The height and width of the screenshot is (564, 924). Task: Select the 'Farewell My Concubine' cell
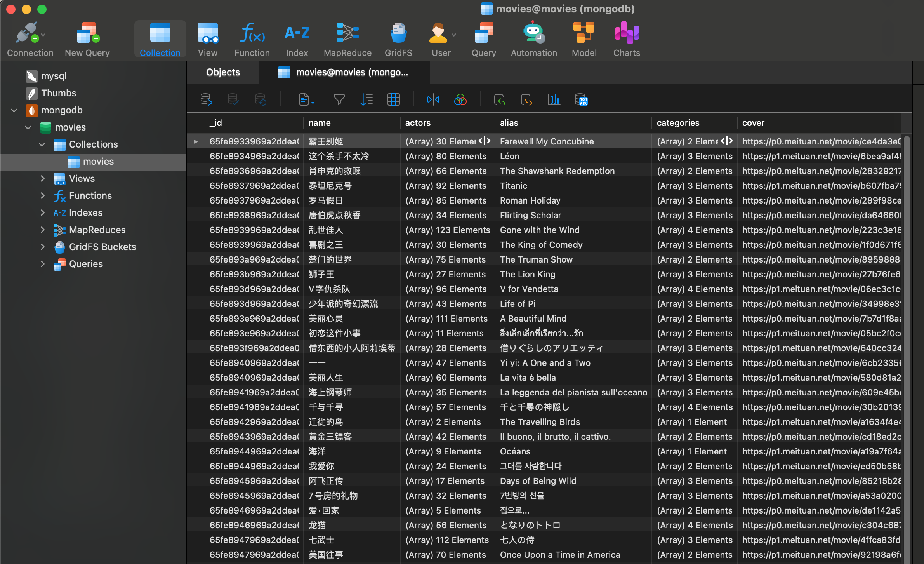pyautogui.click(x=573, y=141)
